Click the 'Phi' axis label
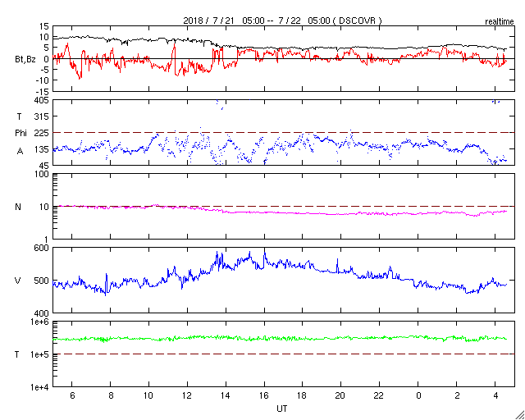This screenshot has width=525, height=420. pyautogui.click(x=21, y=134)
